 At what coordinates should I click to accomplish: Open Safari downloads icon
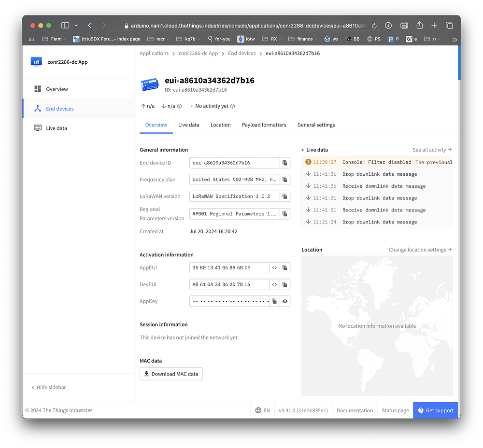click(x=388, y=26)
